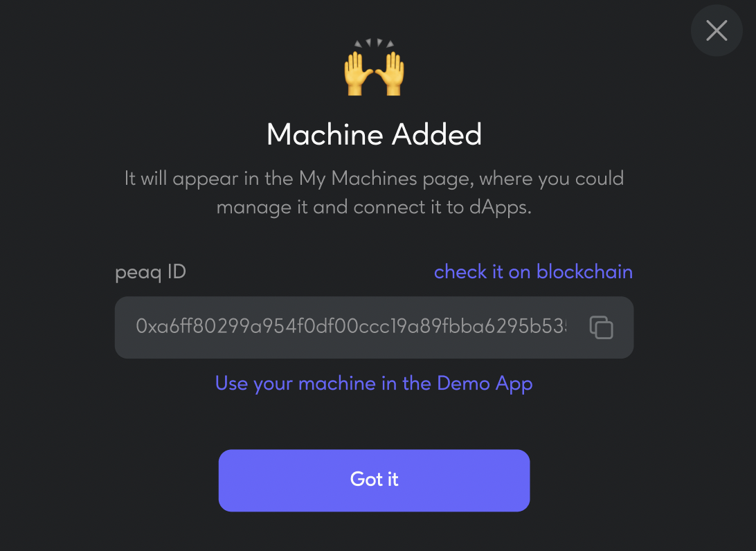The height and width of the screenshot is (551, 756).
Task: Copy the peaq ID to clipboard
Action: (601, 327)
